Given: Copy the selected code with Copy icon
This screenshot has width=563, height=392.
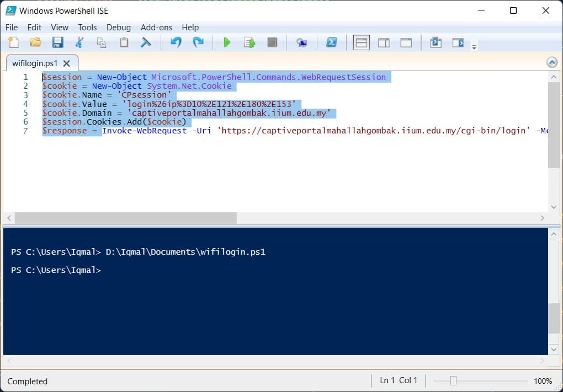Looking at the screenshot, I should (x=102, y=42).
